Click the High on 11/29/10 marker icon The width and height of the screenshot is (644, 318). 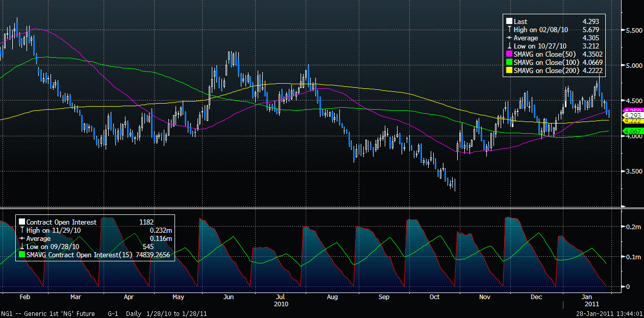pos(21,230)
